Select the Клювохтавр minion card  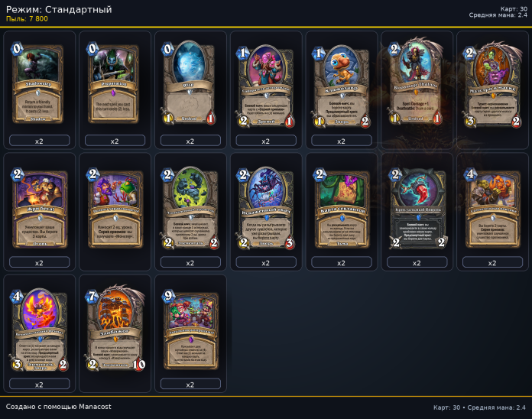point(341,86)
